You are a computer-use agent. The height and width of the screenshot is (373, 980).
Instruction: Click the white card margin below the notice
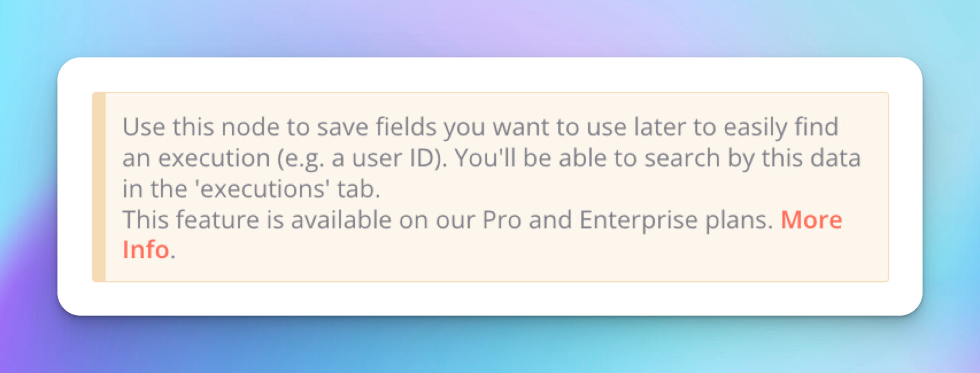click(490, 298)
